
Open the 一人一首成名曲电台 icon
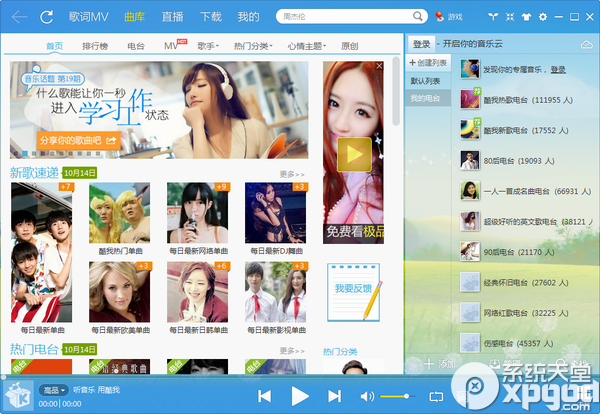[x=470, y=191]
